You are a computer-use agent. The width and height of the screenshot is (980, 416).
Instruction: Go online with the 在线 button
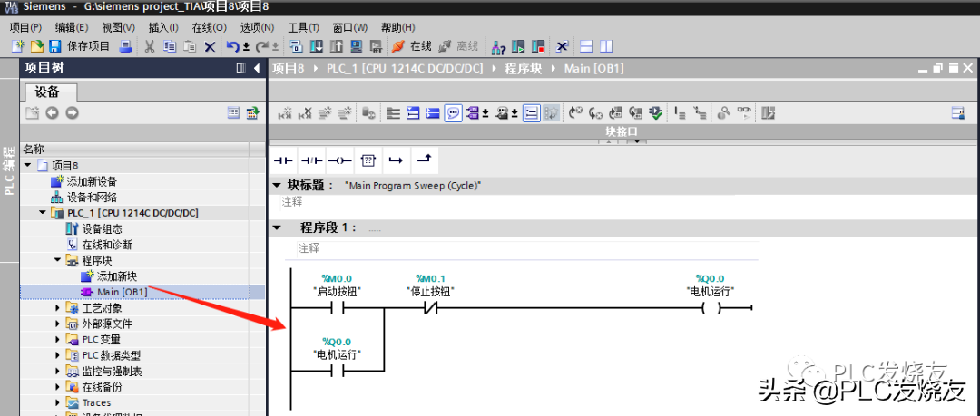coord(412,46)
